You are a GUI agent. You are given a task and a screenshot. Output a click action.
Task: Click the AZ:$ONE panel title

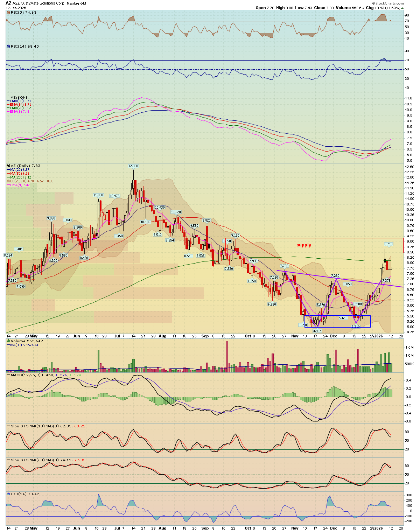[19, 98]
